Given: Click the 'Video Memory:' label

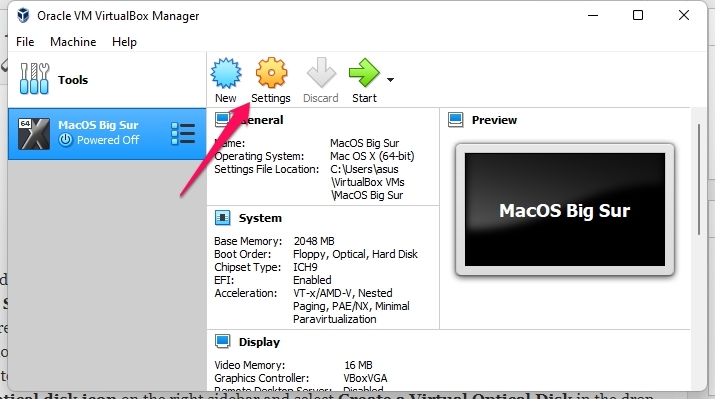Looking at the screenshot, I should 249,365.
